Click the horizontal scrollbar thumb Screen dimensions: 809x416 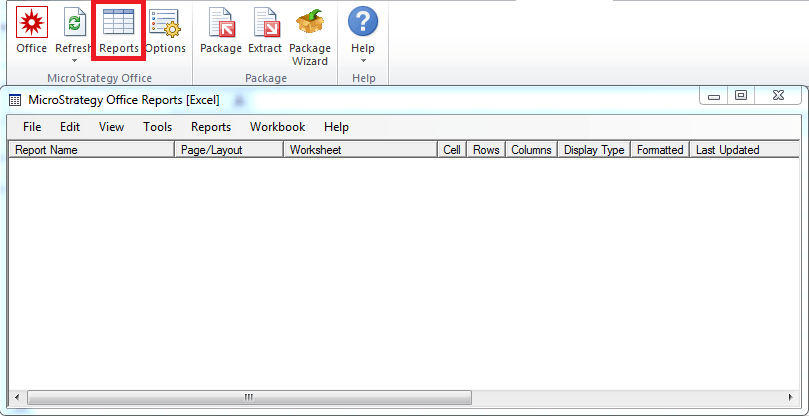[x=249, y=397]
